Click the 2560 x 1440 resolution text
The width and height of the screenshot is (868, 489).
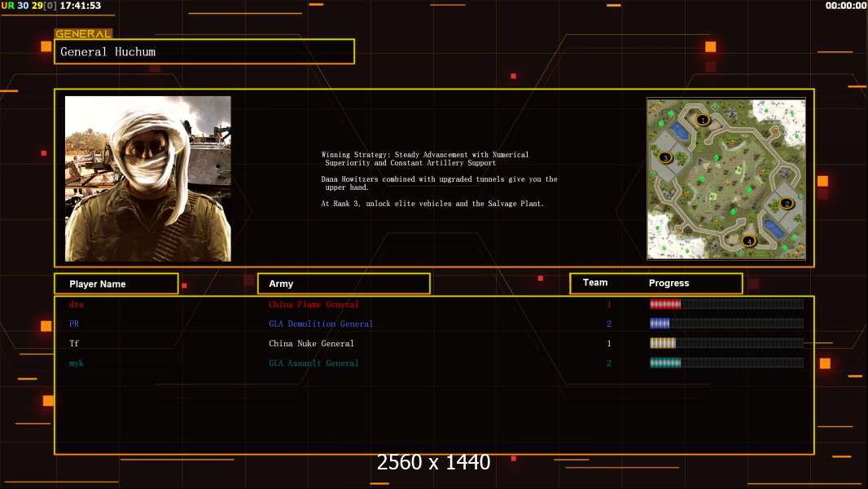tap(433, 462)
